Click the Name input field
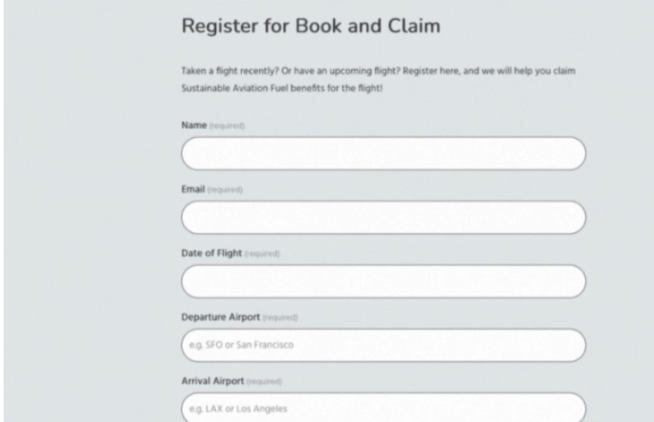This screenshot has width=654, height=422. coord(383,153)
